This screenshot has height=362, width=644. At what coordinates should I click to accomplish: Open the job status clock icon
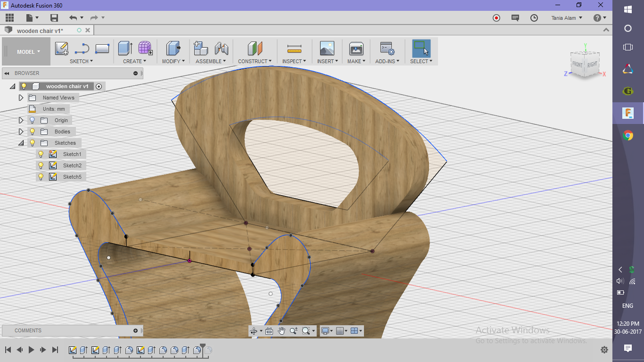(534, 18)
